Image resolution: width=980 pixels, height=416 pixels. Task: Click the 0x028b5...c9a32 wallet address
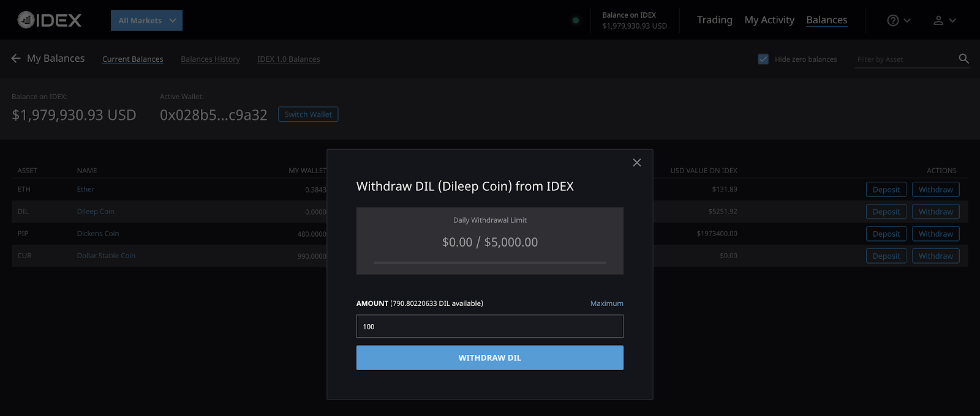(214, 115)
